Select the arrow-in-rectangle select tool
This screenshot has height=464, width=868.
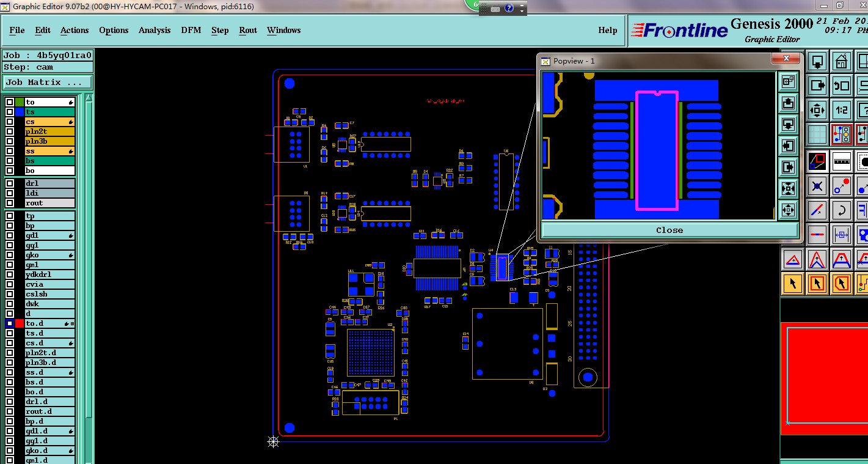(x=817, y=283)
